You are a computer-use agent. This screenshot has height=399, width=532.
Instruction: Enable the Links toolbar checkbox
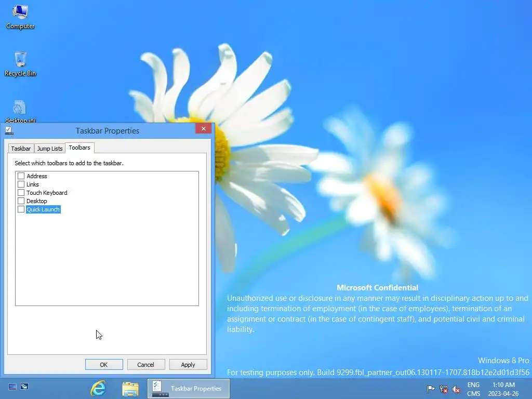[x=21, y=184]
